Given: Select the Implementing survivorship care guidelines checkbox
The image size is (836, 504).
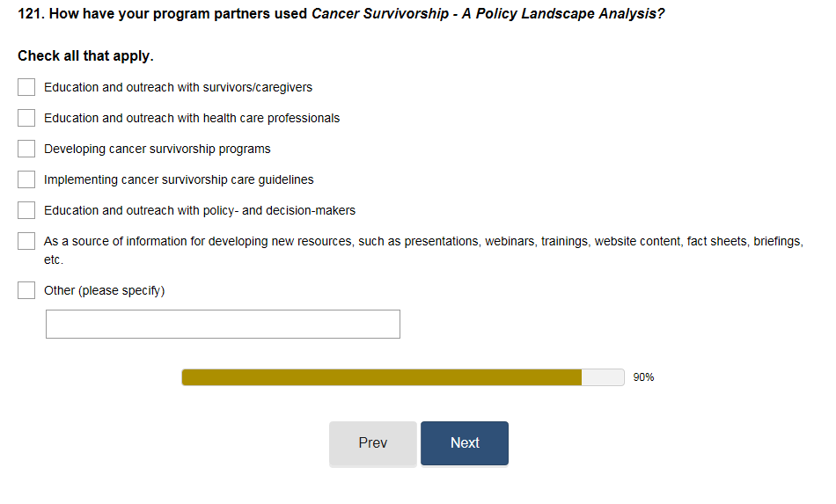Looking at the screenshot, I should pyautogui.click(x=26, y=179).
